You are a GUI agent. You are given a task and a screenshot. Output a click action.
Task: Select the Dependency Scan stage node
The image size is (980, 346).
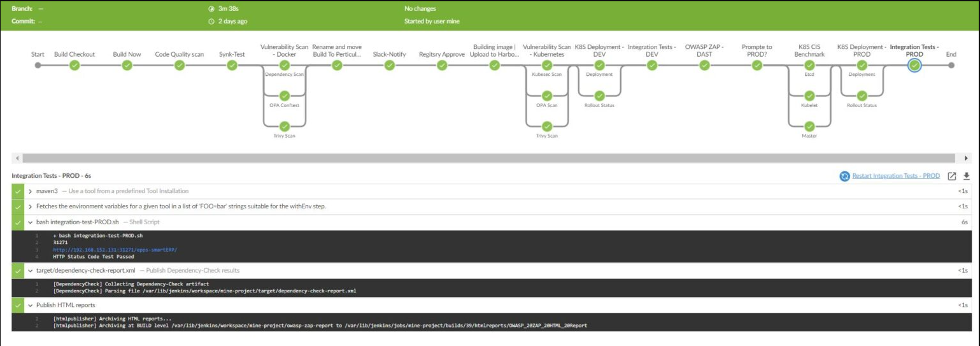tap(285, 65)
